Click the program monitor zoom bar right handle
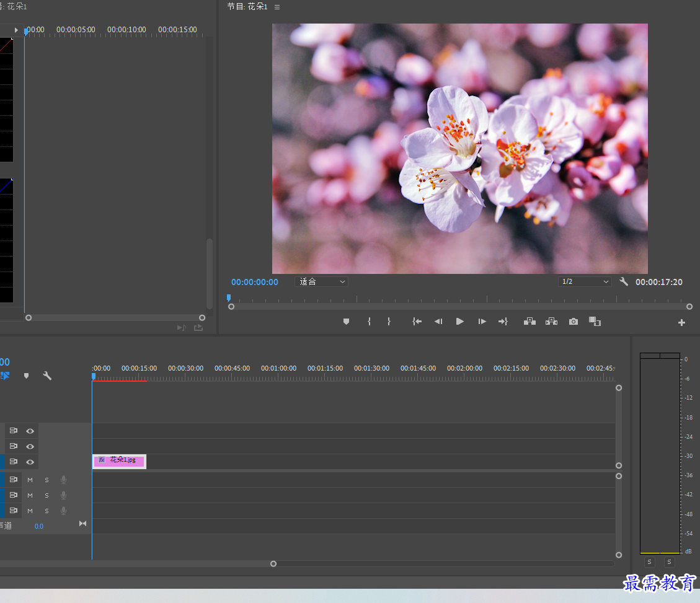 (x=689, y=307)
